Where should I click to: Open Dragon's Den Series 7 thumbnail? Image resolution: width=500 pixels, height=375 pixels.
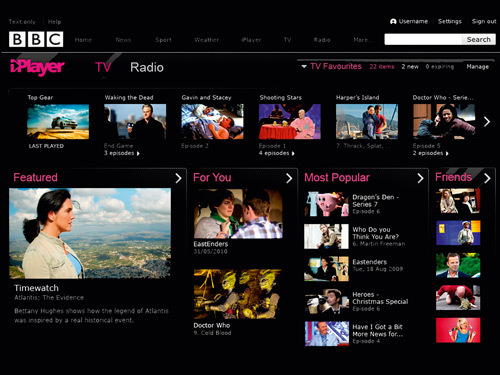326,204
